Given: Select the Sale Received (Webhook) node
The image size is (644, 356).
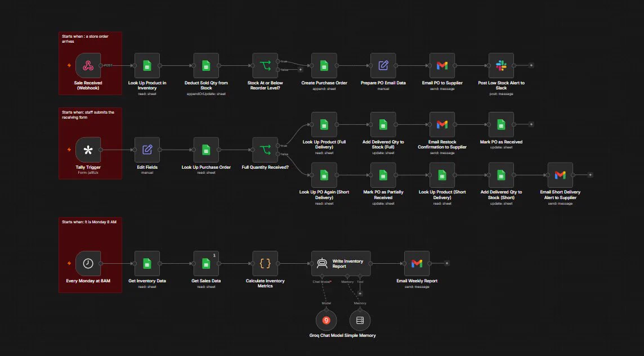Looking at the screenshot, I should pos(88,66).
